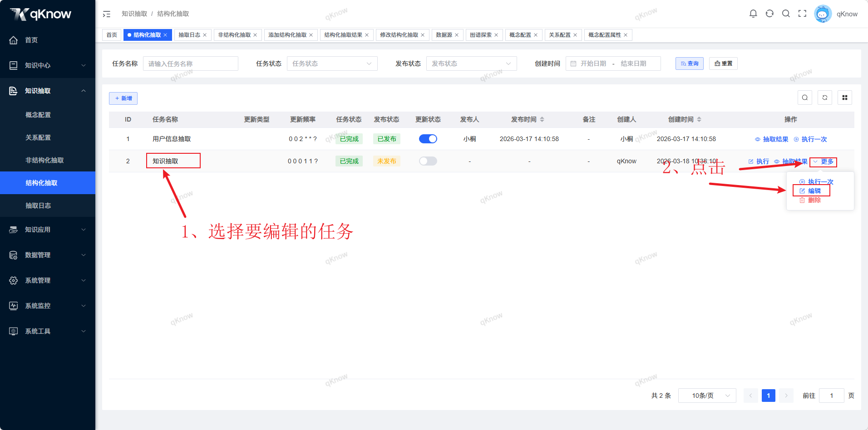Expand the 系统工具 sidebar menu

pos(48,331)
